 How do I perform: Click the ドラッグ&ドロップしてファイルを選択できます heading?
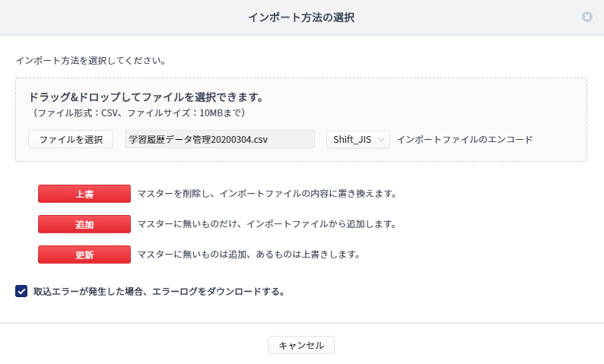click(x=146, y=97)
